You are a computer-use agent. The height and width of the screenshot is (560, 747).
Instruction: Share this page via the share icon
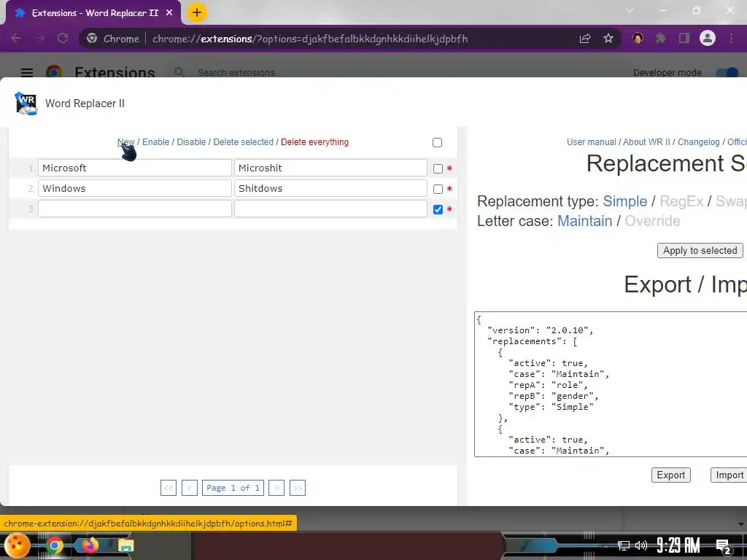click(585, 39)
